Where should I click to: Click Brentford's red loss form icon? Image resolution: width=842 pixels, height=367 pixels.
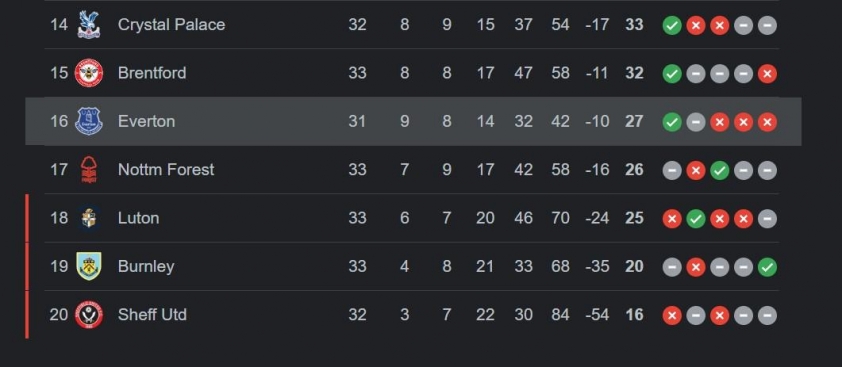point(767,74)
